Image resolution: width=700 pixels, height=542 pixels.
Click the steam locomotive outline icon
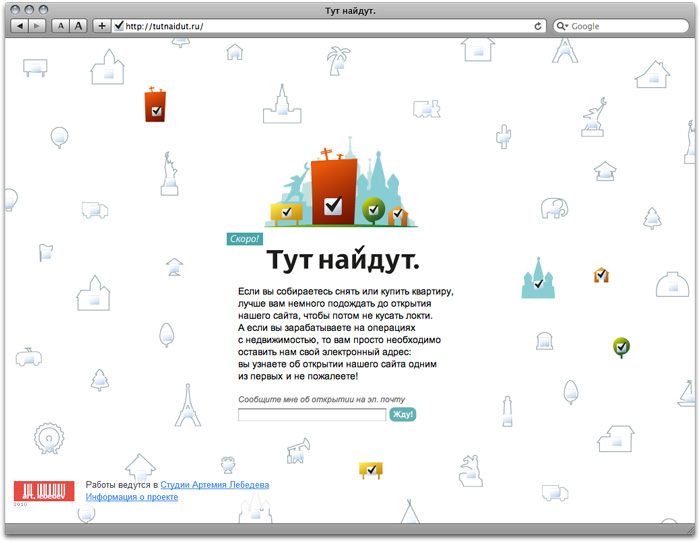(426, 109)
